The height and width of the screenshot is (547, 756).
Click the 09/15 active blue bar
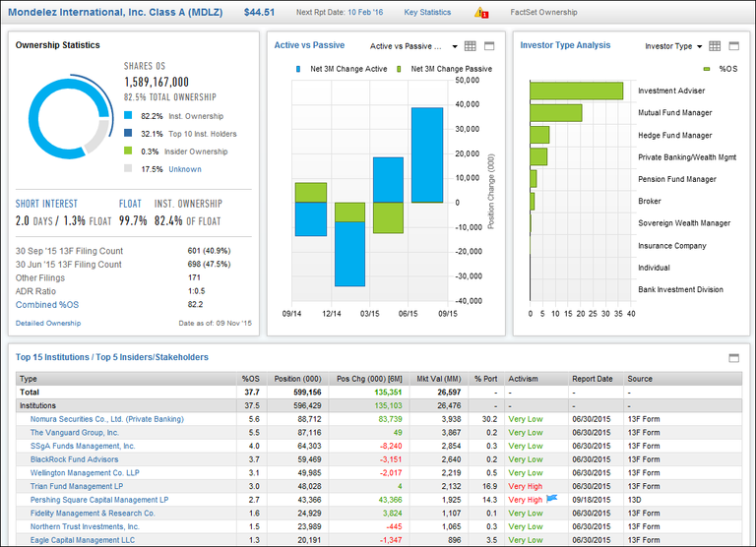pyautogui.click(x=427, y=155)
